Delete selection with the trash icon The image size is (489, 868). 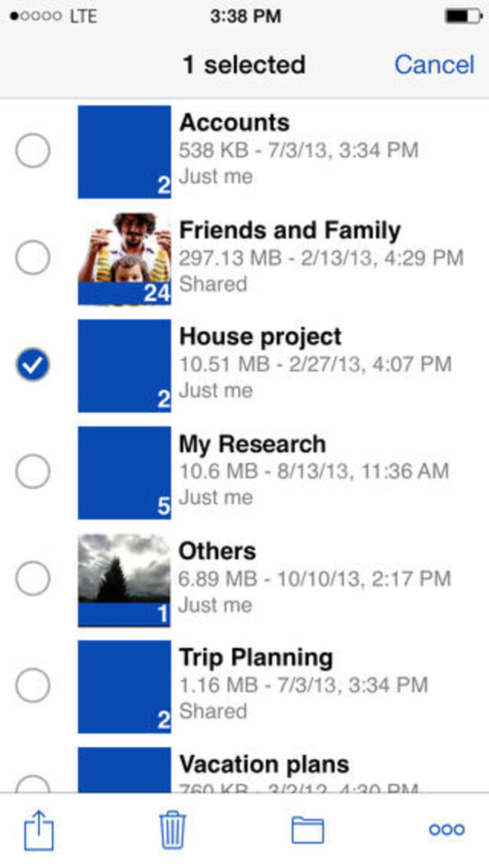tap(172, 830)
